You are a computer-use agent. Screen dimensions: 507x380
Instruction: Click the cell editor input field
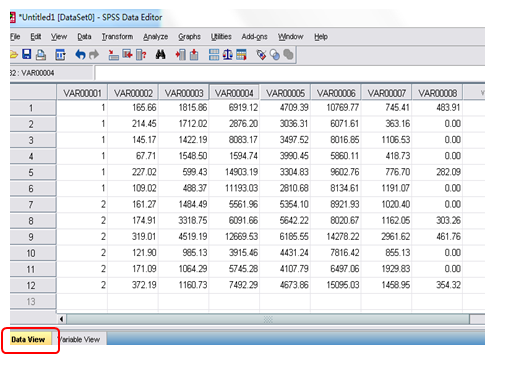tap(289, 73)
